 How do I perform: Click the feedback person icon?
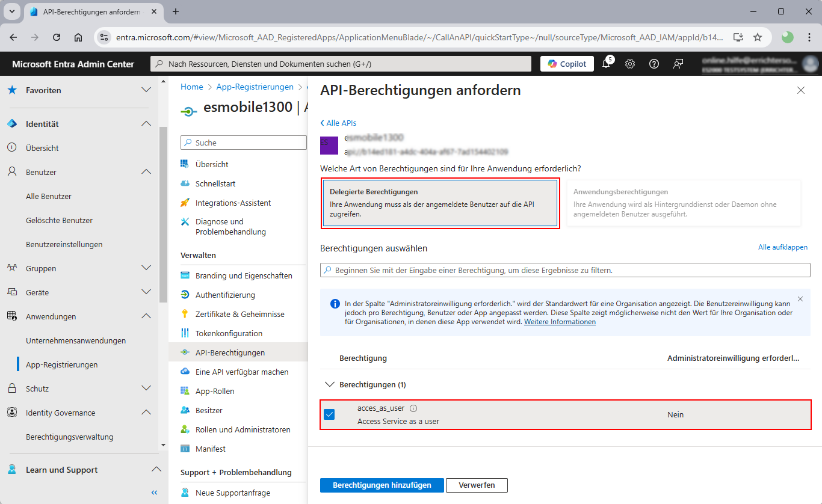tap(678, 64)
